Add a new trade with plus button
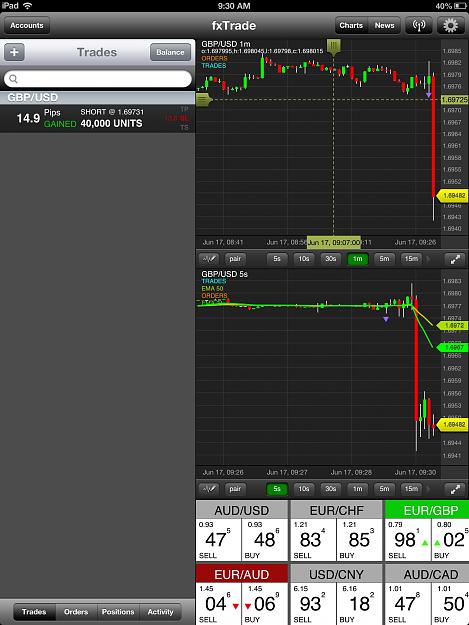 [14, 52]
